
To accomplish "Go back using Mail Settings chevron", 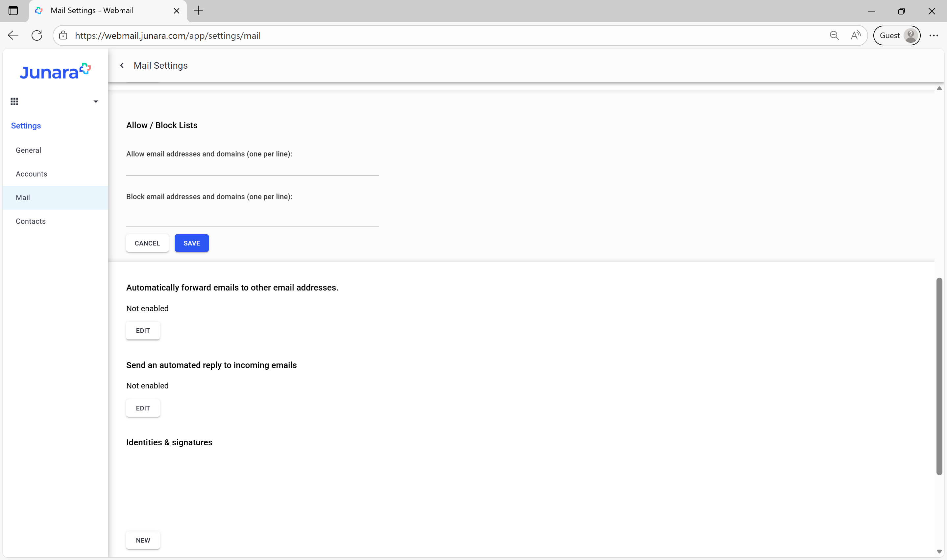I will pos(122,65).
